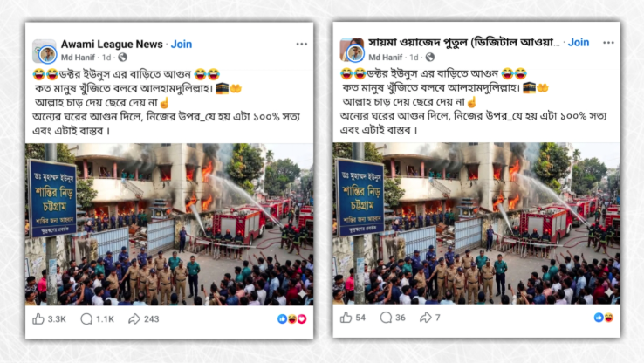Screen dimensions: 644x363
Task: Click public globe icon on left post
Action: [122, 58]
